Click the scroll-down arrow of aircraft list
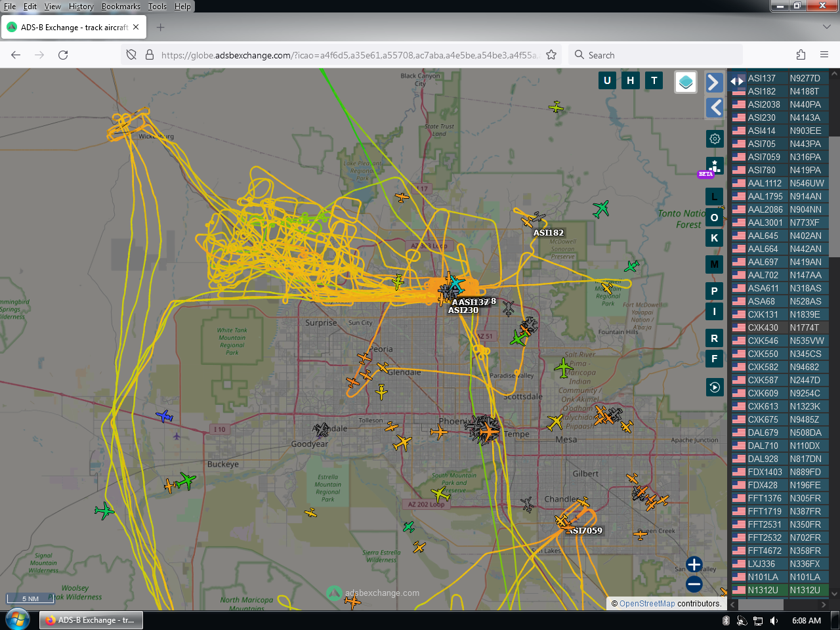The image size is (840, 630). pos(835,594)
